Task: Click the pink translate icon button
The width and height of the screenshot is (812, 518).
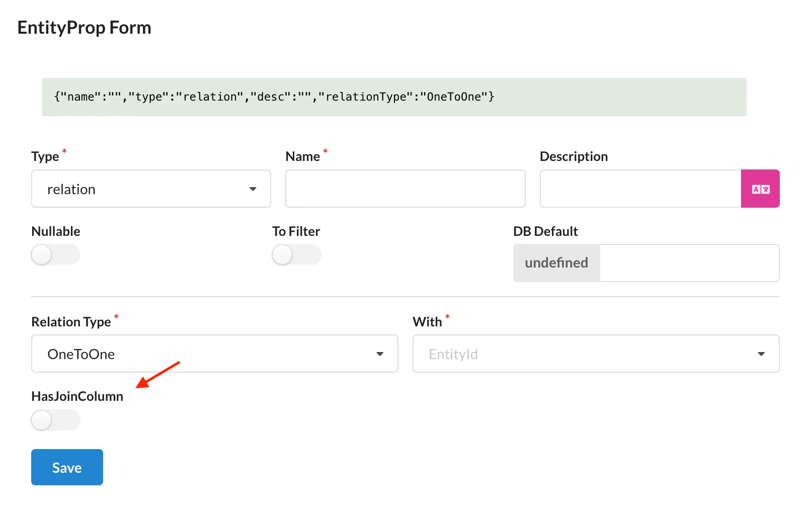Action: click(760, 189)
